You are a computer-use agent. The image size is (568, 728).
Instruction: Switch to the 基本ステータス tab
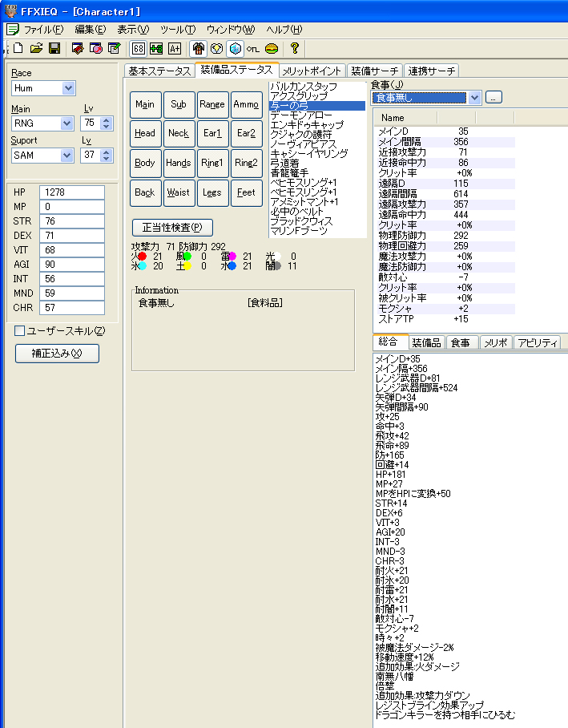[159, 71]
